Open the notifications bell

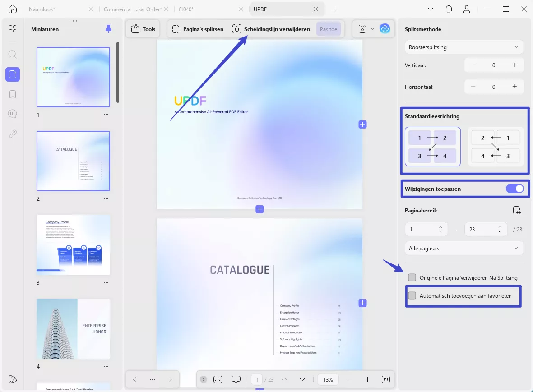[449, 9]
